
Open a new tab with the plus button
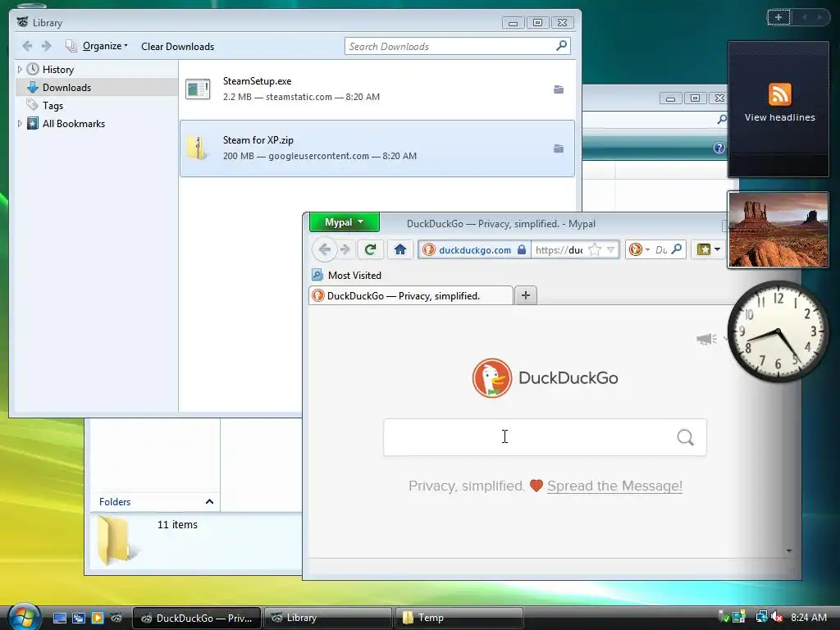(x=526, y=295)
